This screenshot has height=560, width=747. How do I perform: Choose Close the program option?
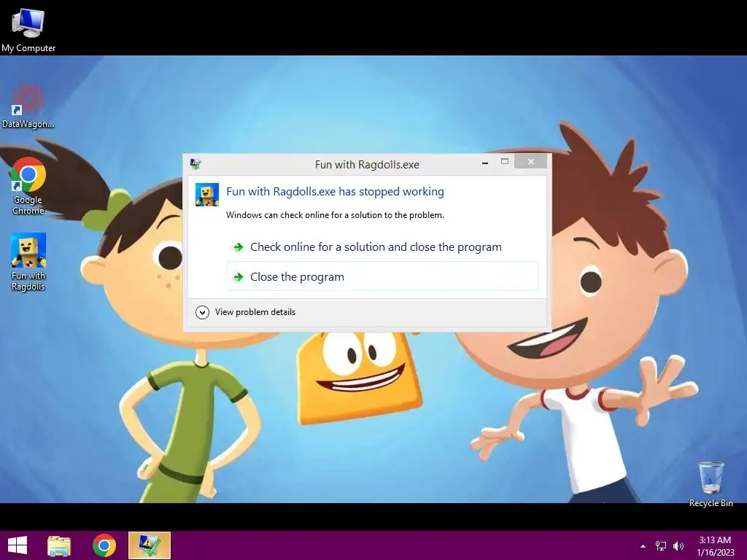[x=382, y=276]
